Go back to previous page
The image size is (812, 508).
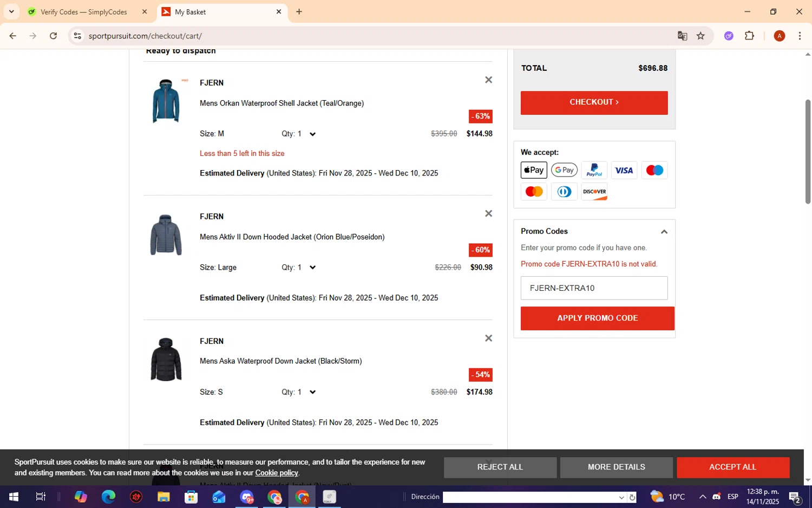click(12, 36)
